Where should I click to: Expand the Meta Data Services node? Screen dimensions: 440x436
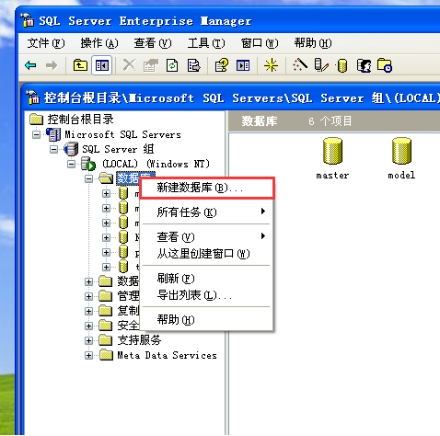point(89,355)
